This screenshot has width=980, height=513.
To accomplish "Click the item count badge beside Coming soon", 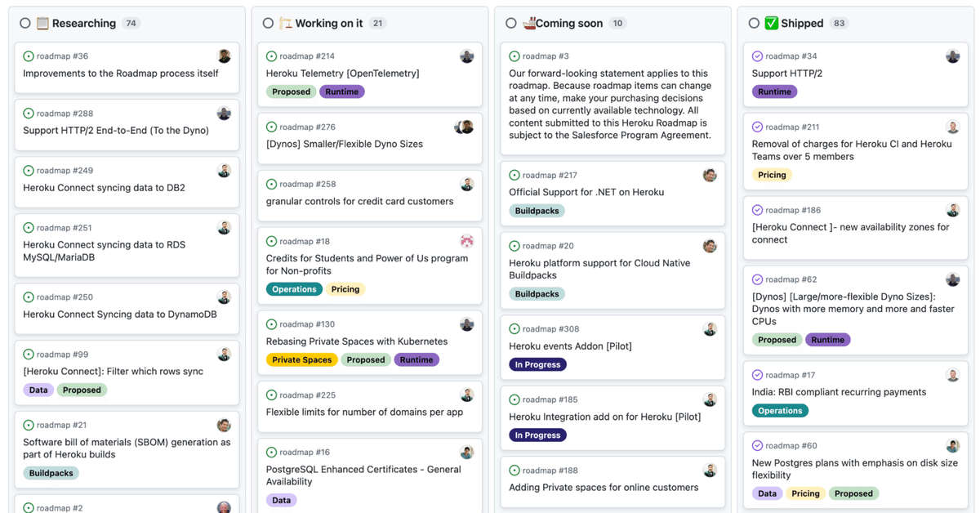I will (x=618, y=23).
